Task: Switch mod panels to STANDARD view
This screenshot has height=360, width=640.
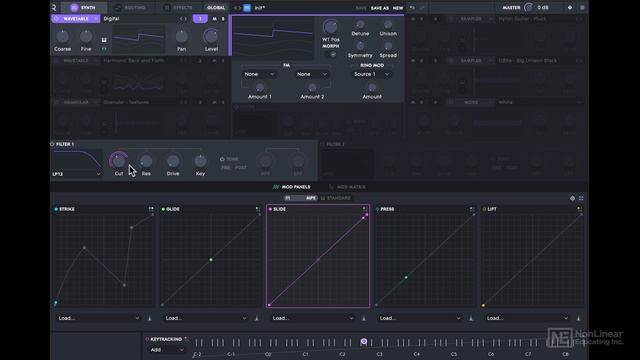Action: tap(336, 198)
